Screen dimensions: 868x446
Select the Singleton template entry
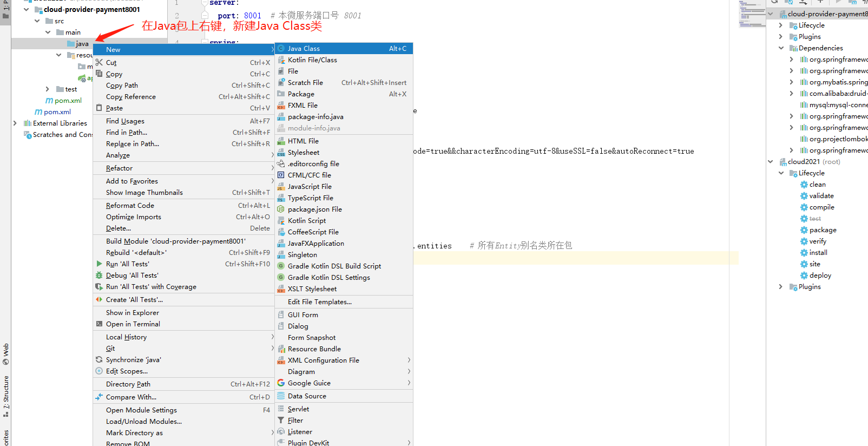pos(344,255)
